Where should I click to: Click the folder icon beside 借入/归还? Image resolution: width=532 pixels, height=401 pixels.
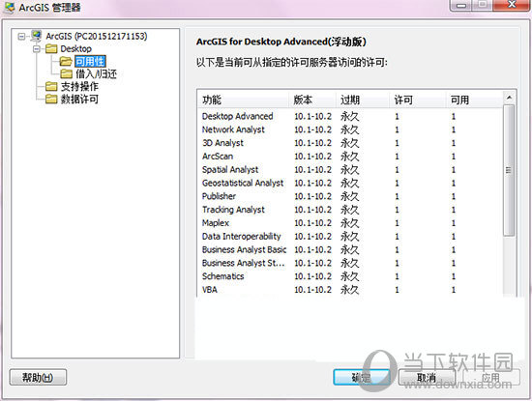(66, 73)
